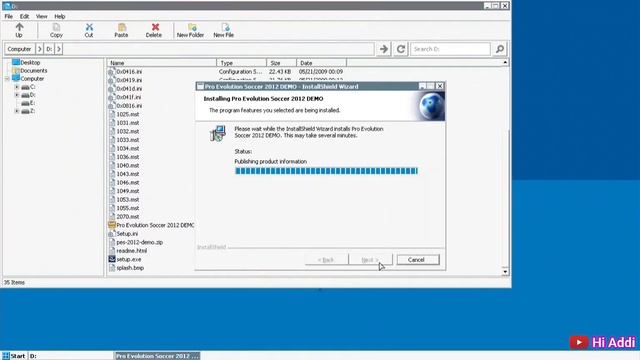The height and width of the screenshot is (360, 640).
Task: Sort files by Size column
Action: click(x=282, y=63)
